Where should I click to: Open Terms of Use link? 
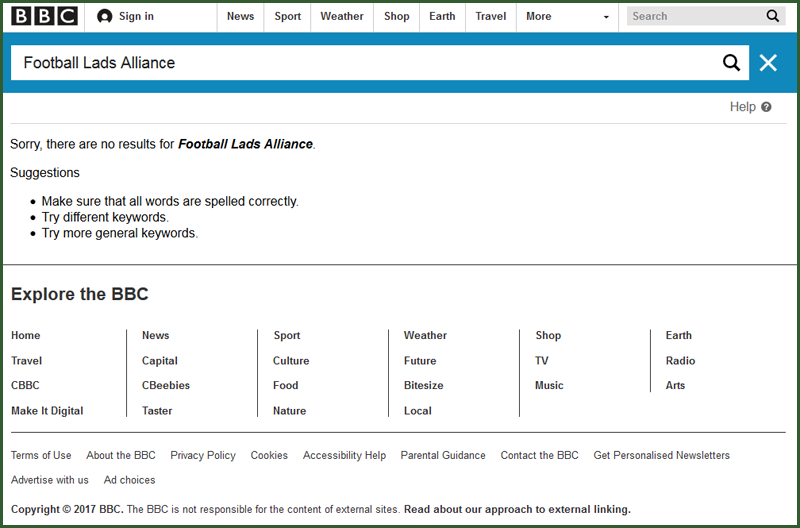[41, 455]
